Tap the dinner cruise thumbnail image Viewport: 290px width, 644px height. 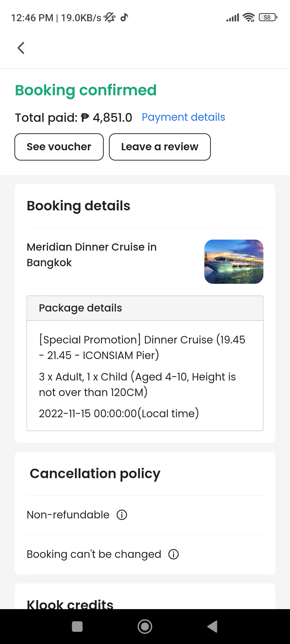pyautogui.click(x=234, y=262)
